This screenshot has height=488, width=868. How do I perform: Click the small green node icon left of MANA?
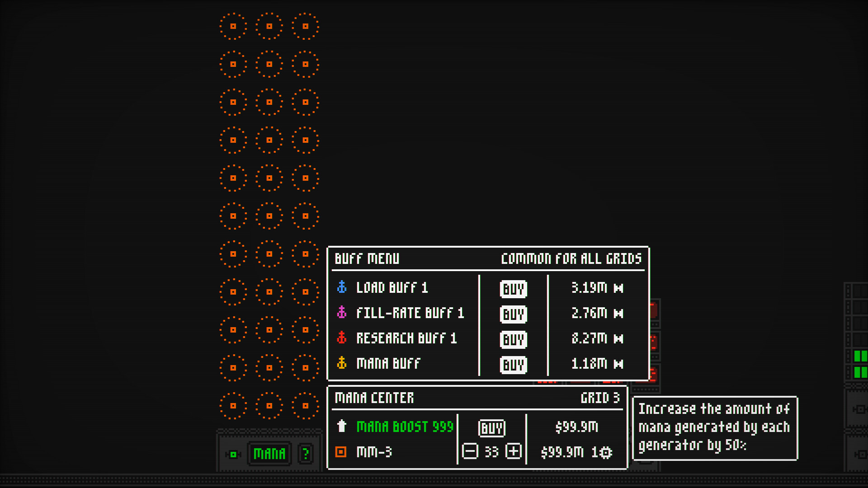pyautogui.click(x=233, y=455)
